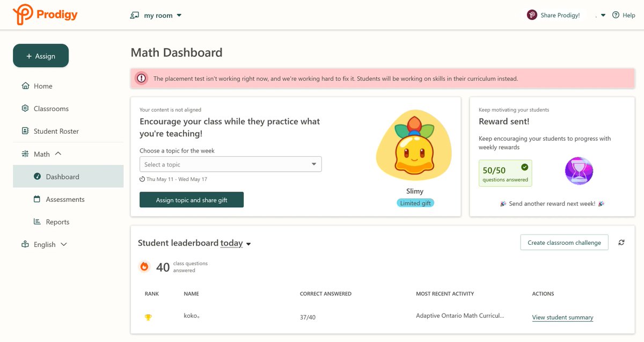
Task: Click the green checkmark on 50/50 box
Action: click(x=525, y=167)
